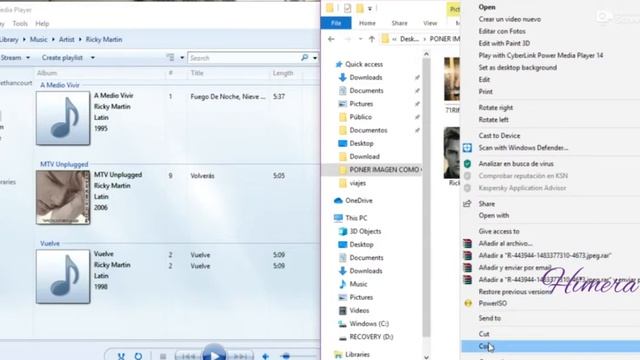
Task: Mute the Media Player sound
Action: pyautogui.click(x=266, y=356)
